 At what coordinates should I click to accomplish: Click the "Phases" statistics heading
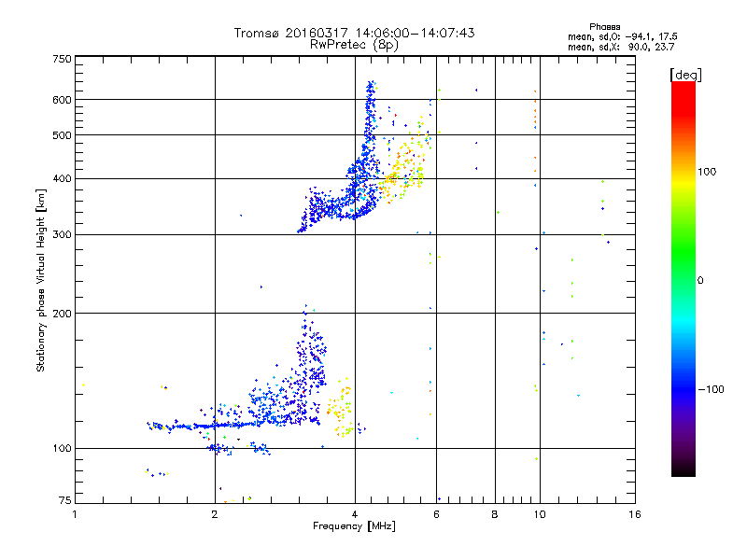(604, 27)
